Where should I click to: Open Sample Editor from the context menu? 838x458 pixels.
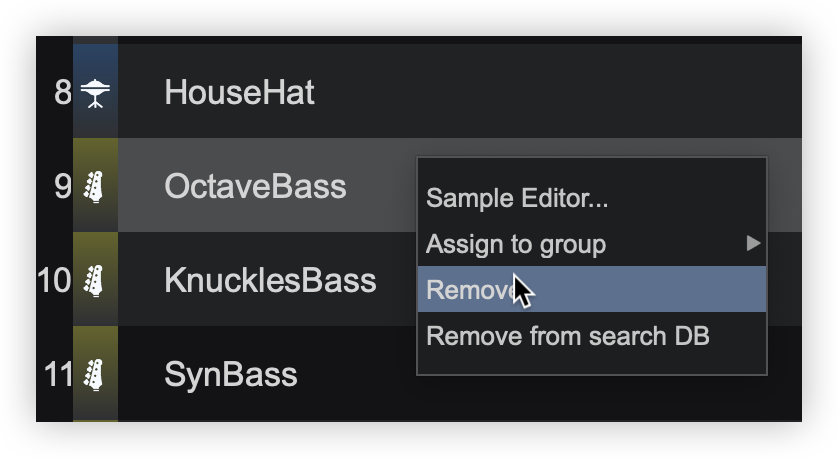517,198
